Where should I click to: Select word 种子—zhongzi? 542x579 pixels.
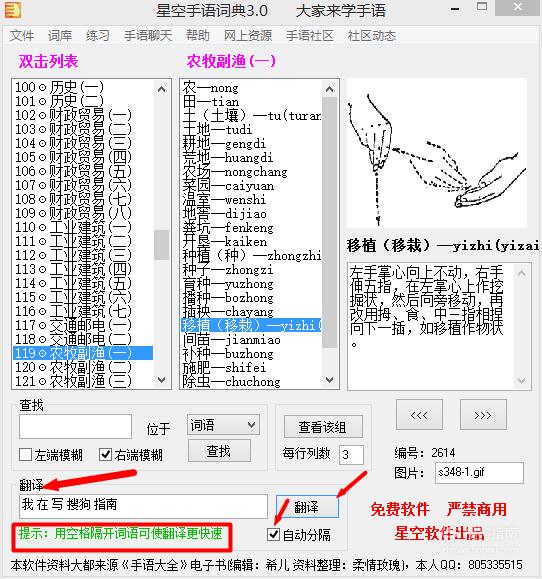[x=251, y=270]
